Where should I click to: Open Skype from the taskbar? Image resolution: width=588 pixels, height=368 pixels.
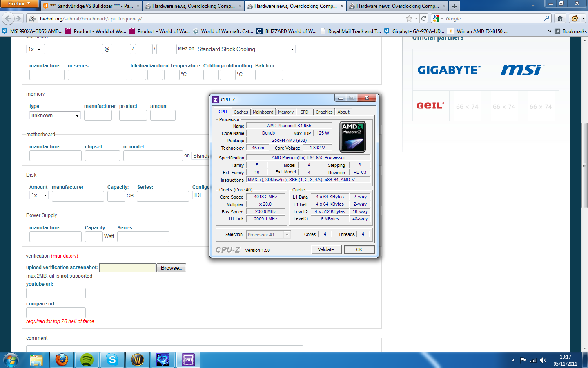point(112,360)
